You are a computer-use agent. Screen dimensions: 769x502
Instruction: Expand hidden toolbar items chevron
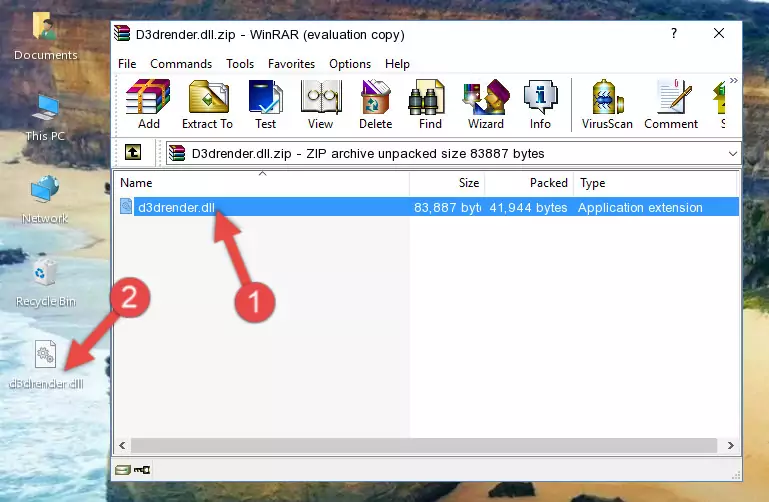click(x=734, y=80)
